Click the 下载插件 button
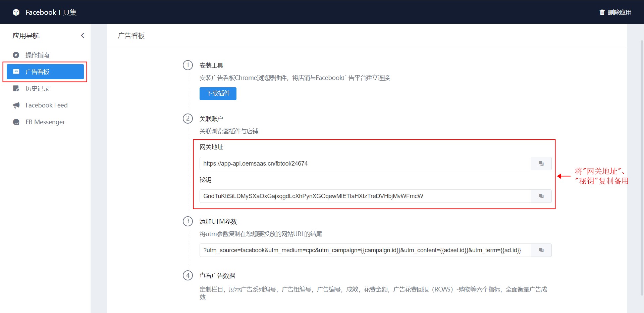Image resolution: width=644 pixels, height=313 pixels. 218,94
